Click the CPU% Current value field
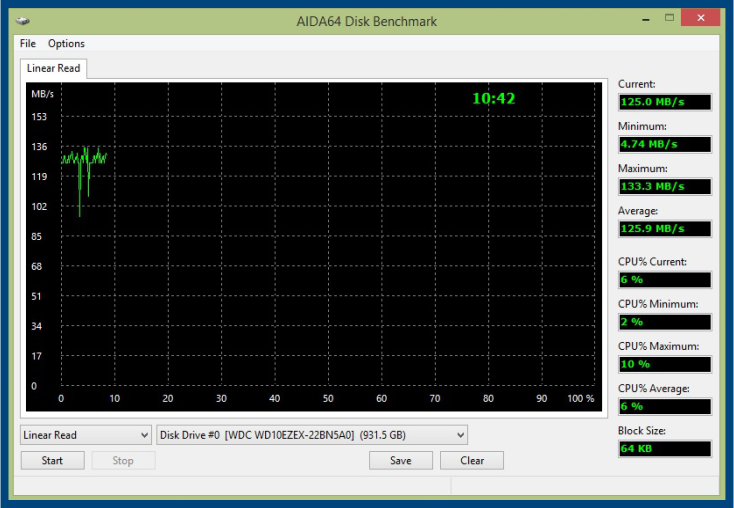This screenshot has width=734, height=508. click(665, 280)
